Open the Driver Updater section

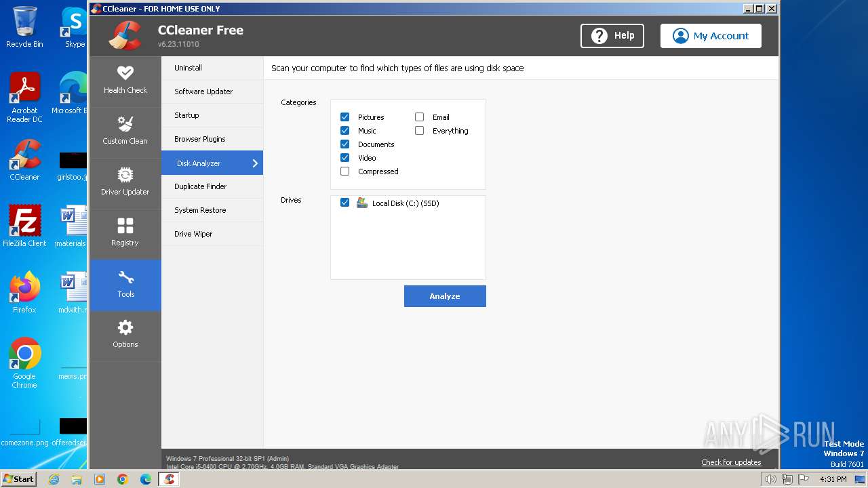point(125,182)
